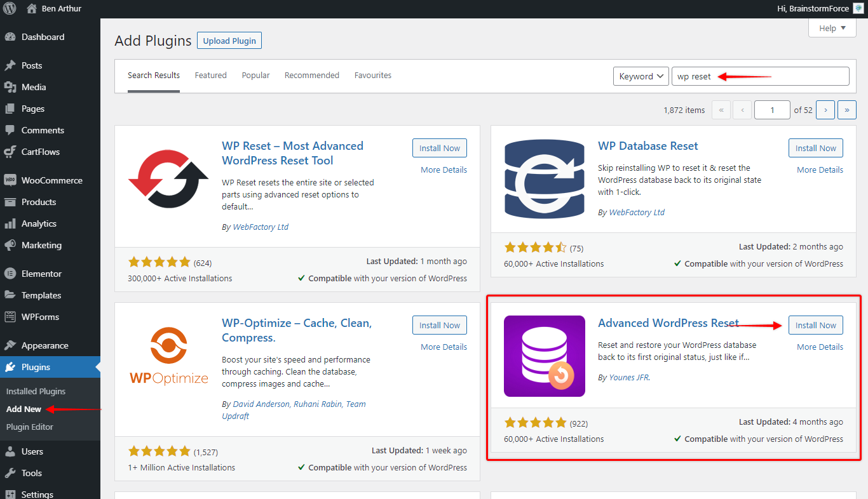The height and width of the screenshot is (499, 868).
Task: Click the Marketing megaphone icon
Action: click(x=10, y=245)
